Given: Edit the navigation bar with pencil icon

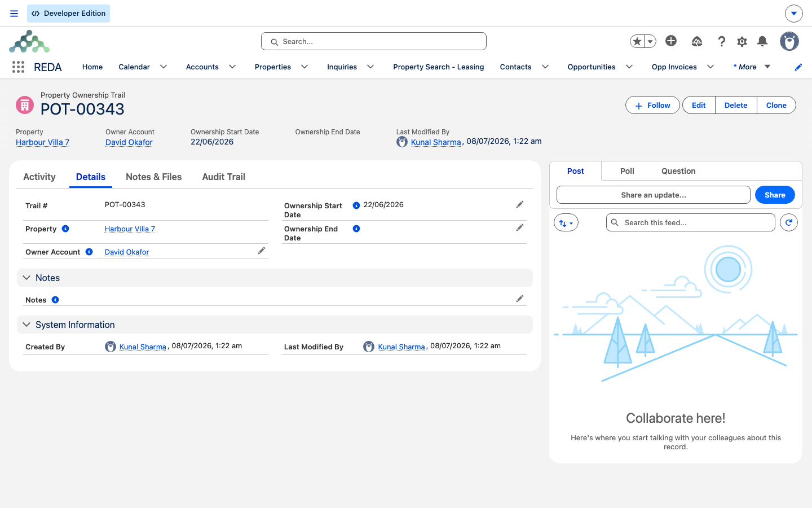Looking at the screenshot, I should click(x=798, y=67).
